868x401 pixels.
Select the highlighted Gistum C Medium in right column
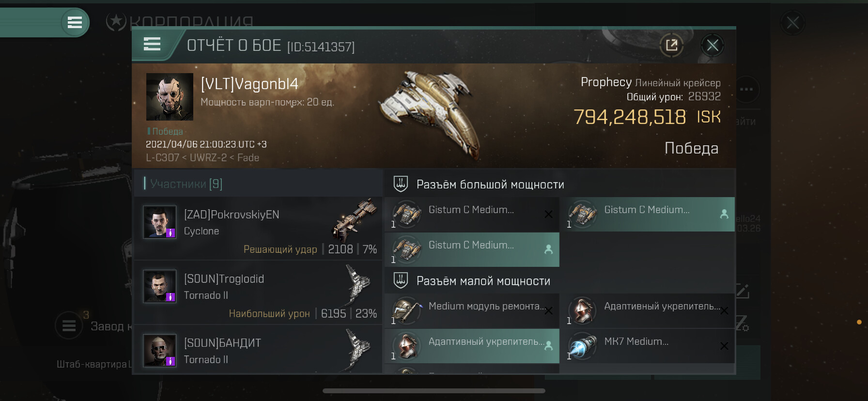(648, 214)
